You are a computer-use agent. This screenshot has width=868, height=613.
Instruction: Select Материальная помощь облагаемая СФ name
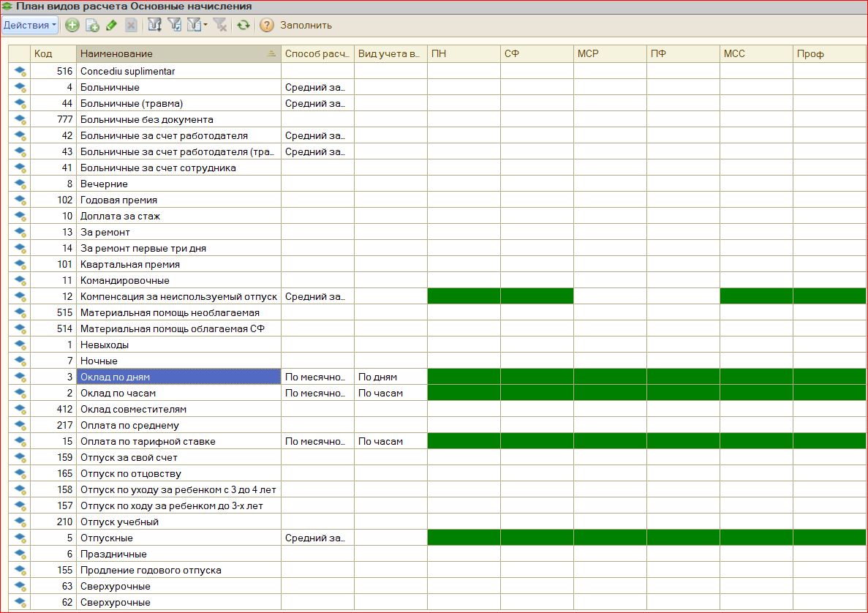179,328
